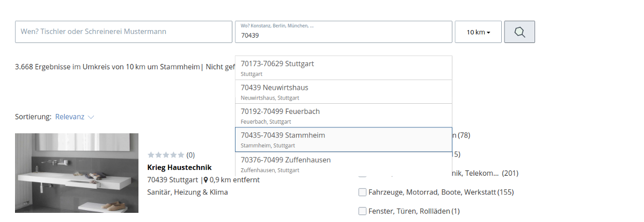Open the 10 km radius dropdown

(x=478, y=32)
